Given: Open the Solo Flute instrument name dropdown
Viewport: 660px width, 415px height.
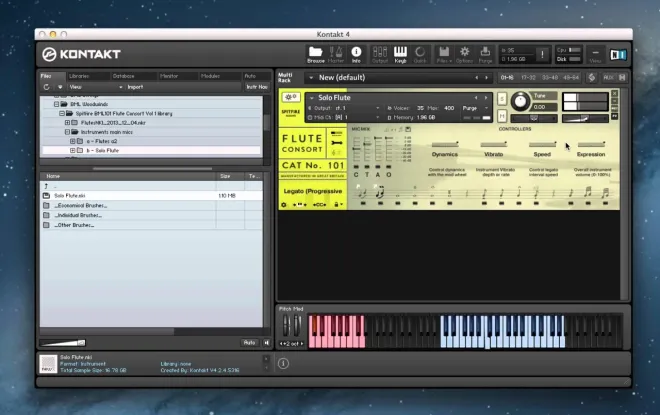Looking at the screenshot, I should [312, 98].
